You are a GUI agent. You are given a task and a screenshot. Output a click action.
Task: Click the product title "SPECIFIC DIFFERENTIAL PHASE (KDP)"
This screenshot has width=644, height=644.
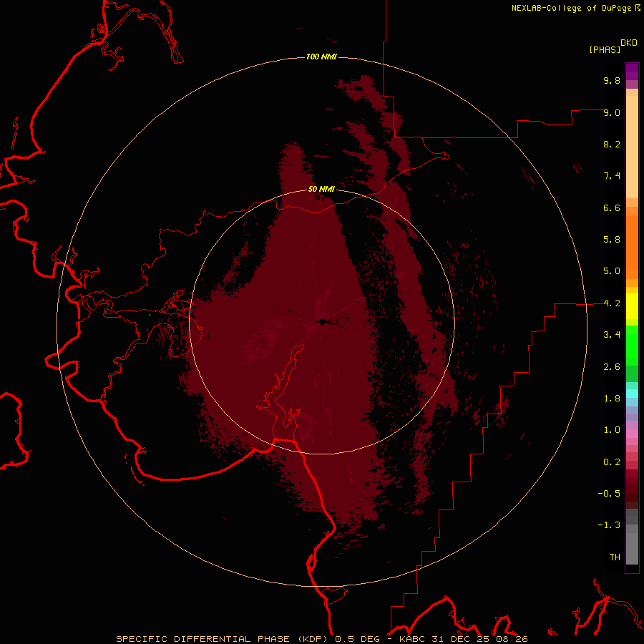click(x=223, y=639)
